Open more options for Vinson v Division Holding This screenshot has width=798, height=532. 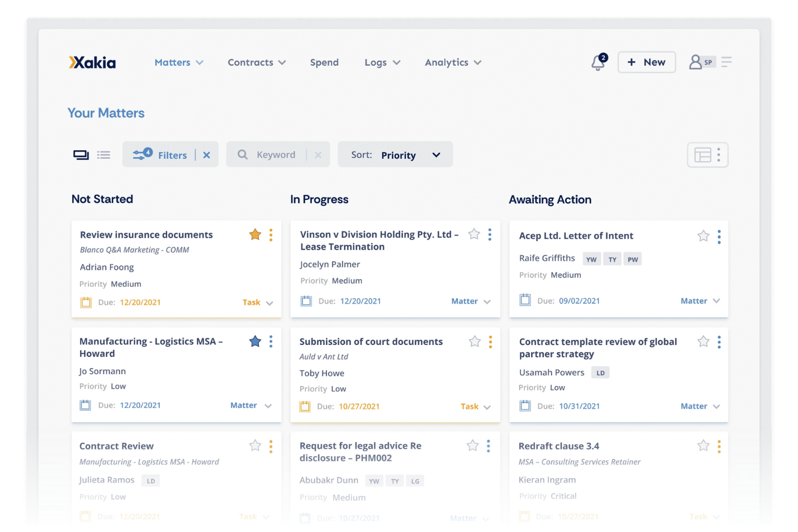coord(490,234)
